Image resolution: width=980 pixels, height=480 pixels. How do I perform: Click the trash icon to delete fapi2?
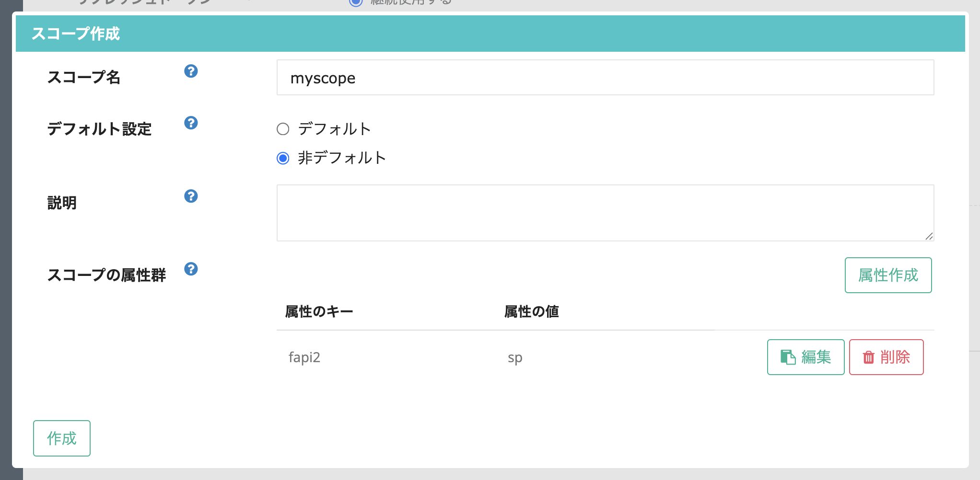pyautogui.click(x=868, y=357)
